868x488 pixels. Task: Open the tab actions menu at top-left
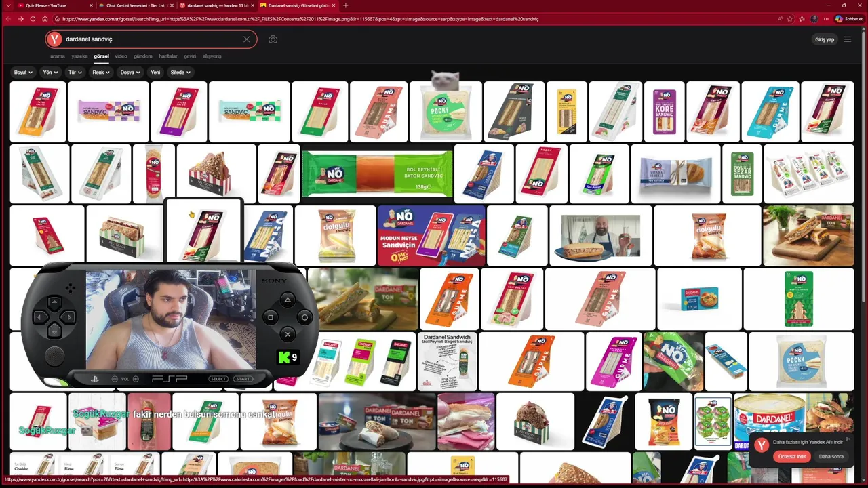[x=7, y=5]
